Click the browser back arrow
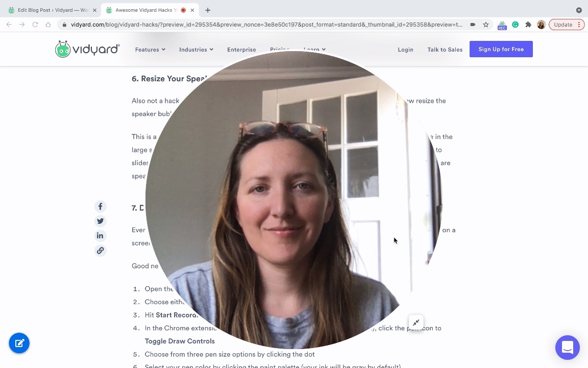Image resolution: width=588 pixels, height=368 pixels. [9, 25]
